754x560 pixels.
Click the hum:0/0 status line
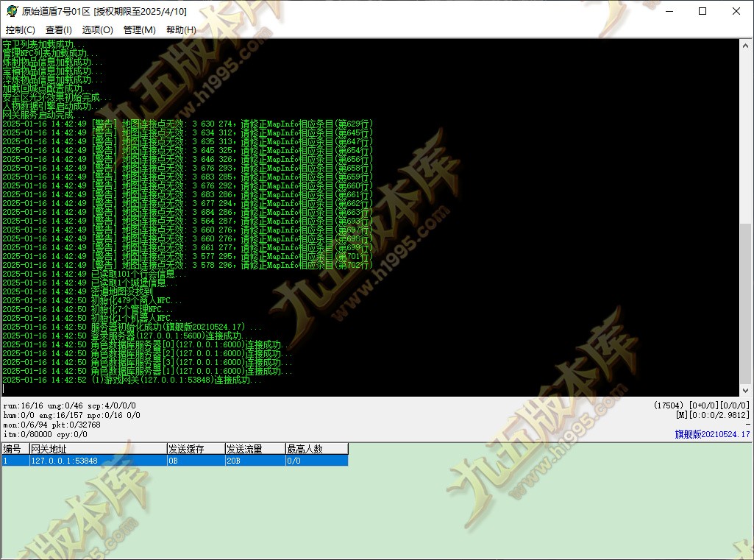click(x=71, y=415)
